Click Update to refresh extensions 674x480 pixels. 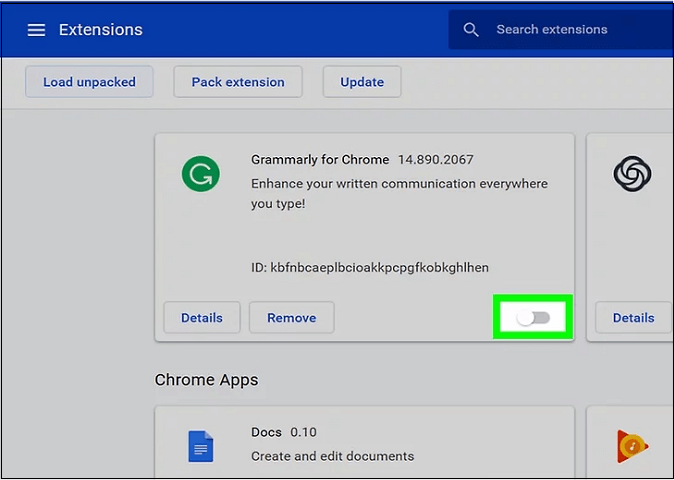coord(361,82)
